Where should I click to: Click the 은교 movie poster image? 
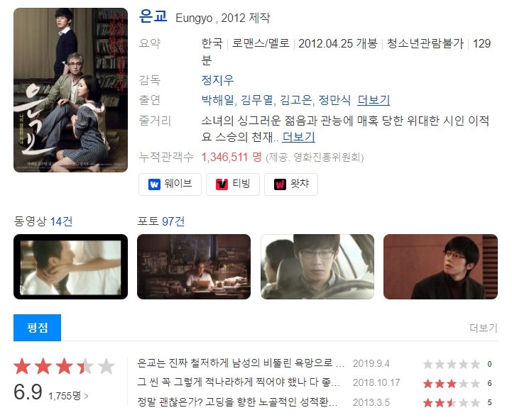click(70, 90)
